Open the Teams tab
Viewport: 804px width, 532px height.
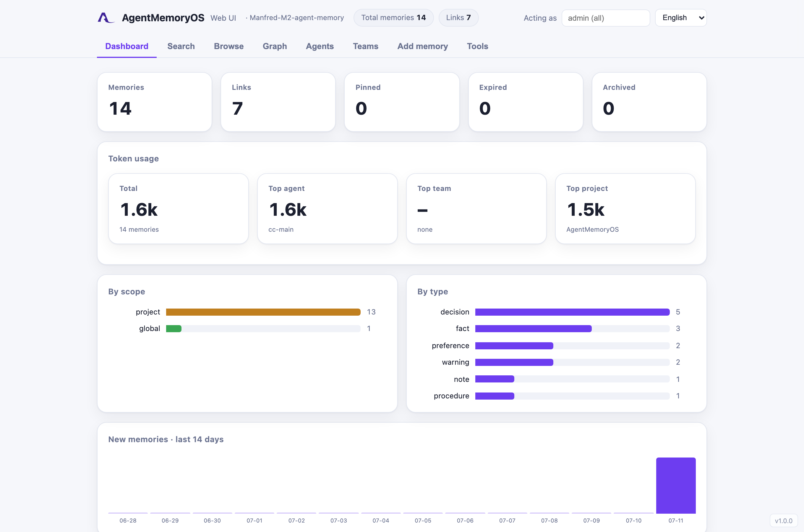click(x=365, y=46)
